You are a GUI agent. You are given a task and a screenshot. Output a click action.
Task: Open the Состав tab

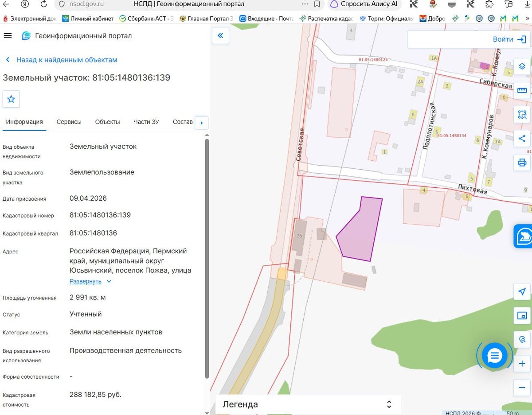(x=183, y=122)
